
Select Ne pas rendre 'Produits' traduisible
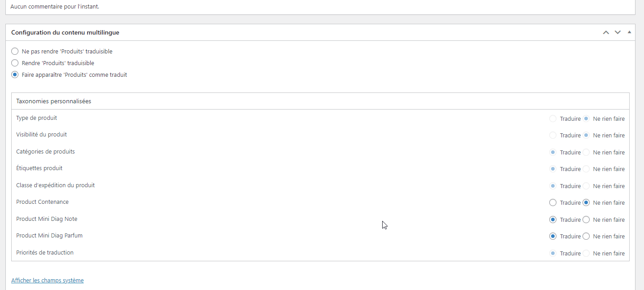(15, 52)
